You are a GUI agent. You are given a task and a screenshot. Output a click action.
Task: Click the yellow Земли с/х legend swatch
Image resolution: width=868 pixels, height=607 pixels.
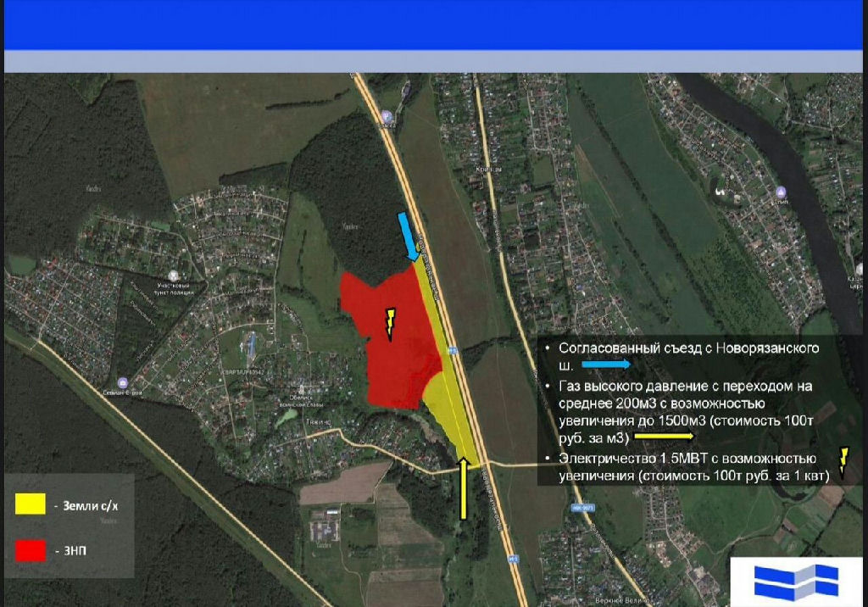click(31, 503)
